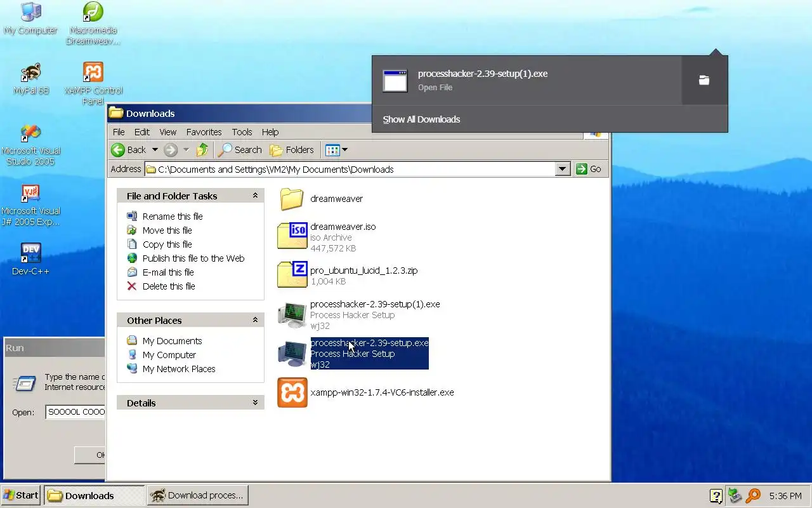Collapse File and Folder Tasks panel
Viewport: 812px width, 508px height.
point(255,196)
